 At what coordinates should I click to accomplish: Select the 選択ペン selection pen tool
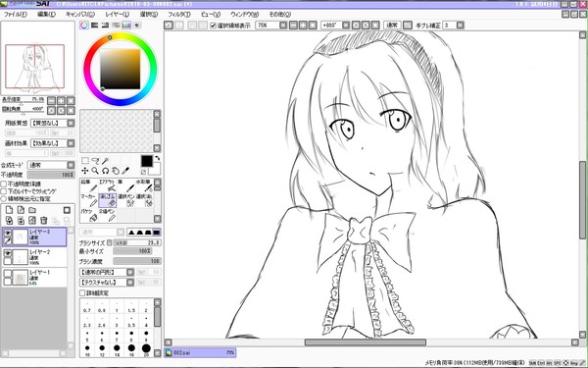point(125,200)
